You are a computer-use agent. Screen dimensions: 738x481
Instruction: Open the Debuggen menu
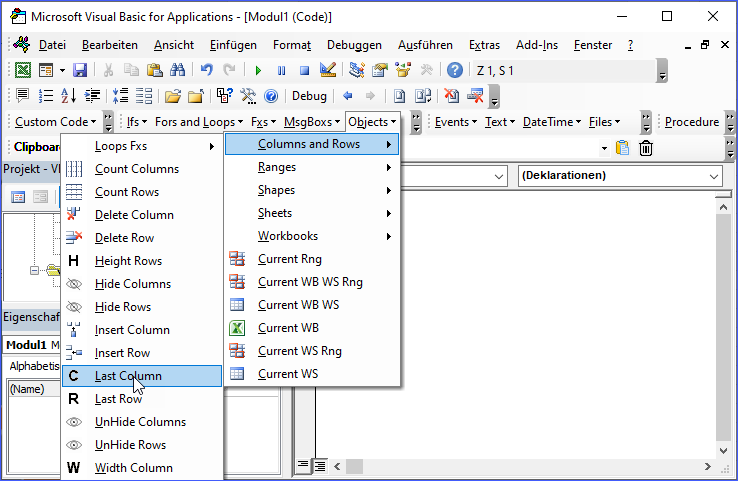[x=354, y=45]
